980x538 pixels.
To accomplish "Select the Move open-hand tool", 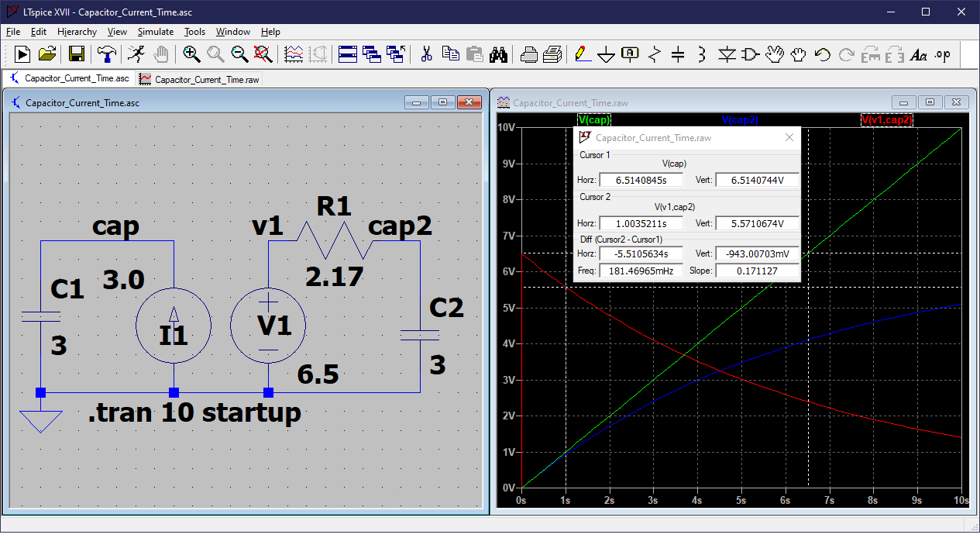I will tap(774, 54).
